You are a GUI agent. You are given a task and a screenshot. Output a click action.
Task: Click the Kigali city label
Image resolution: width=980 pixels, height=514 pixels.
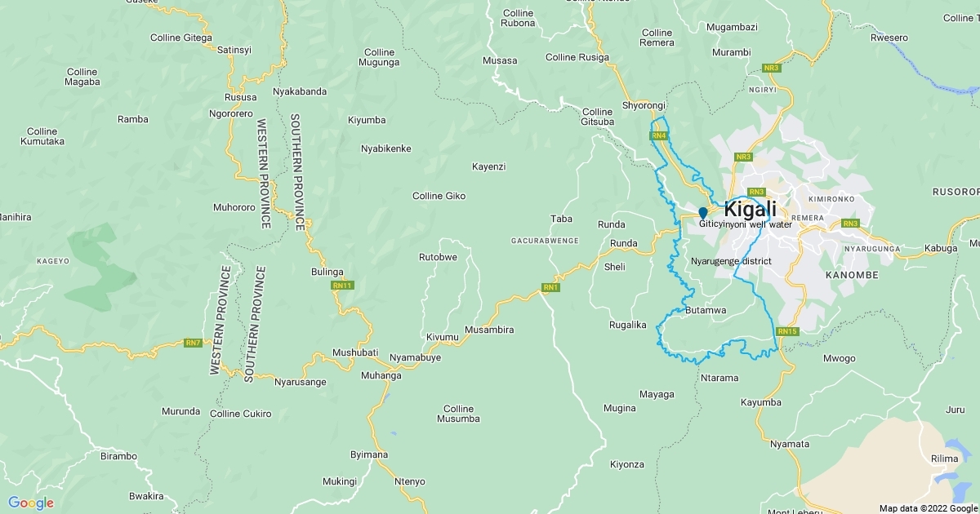(750, 209)
